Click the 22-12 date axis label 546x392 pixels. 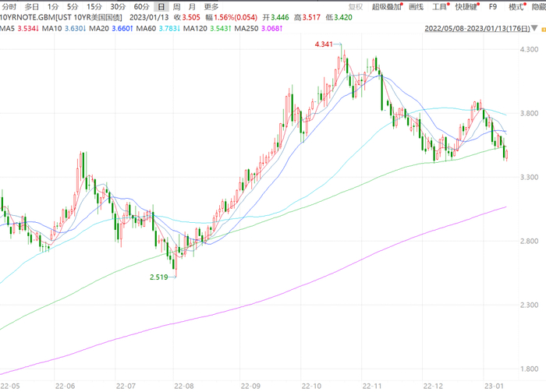433,386
